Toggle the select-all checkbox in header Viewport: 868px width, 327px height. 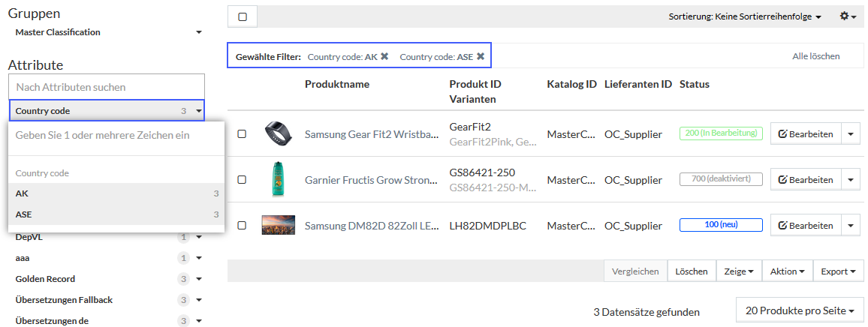tap(243, 16)
